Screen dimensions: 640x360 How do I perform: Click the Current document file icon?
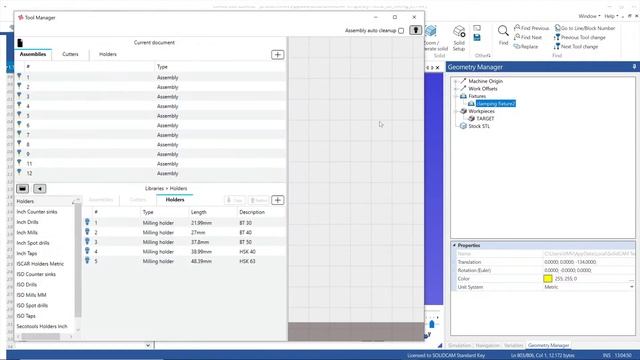[20, 42]
